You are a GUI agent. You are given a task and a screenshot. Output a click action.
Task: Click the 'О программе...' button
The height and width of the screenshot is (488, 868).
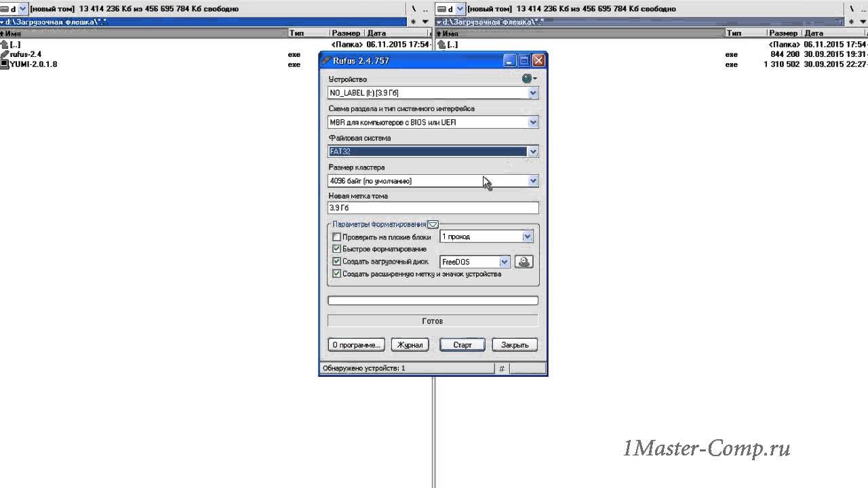356,345
